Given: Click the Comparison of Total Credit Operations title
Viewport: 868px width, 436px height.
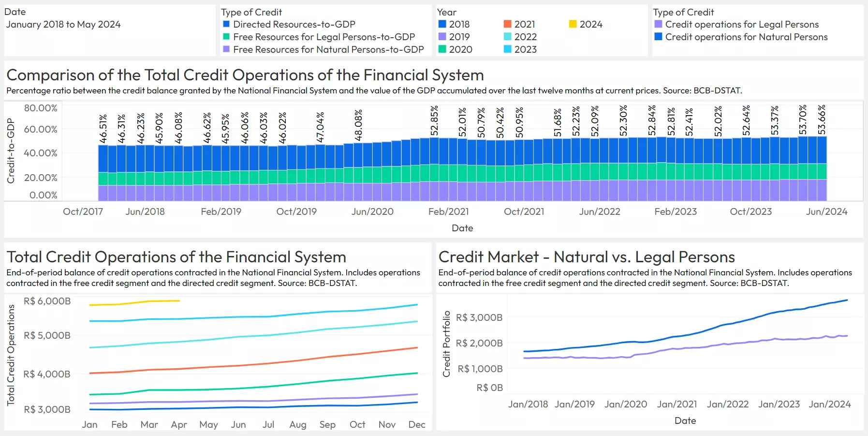Looking at the screenshot, I should click(245, 75).
